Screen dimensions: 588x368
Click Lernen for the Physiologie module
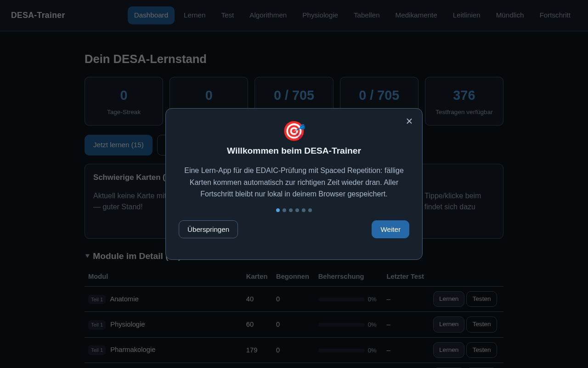point(449,324)
